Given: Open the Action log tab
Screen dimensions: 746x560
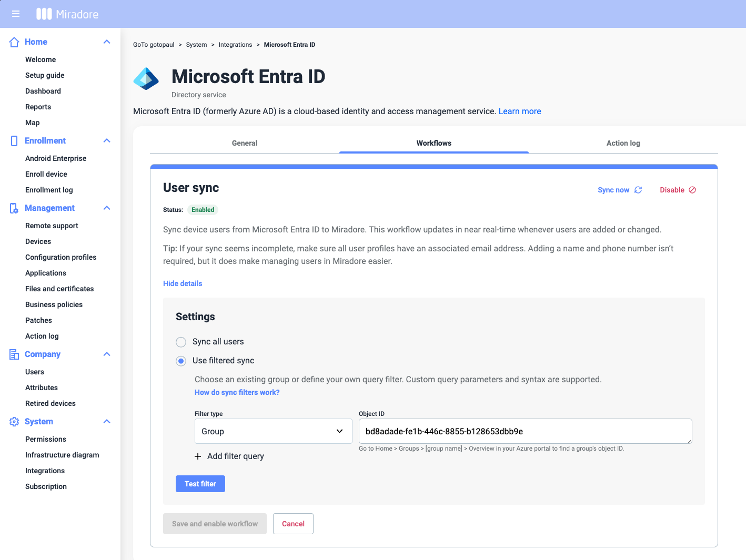Looking at the screenshot, I should coord(623,143).
